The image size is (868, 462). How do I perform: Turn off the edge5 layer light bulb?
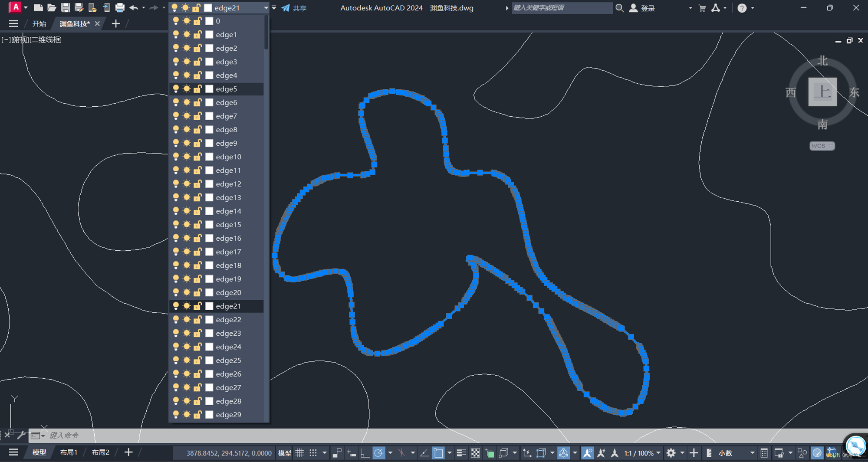pos(176,88)
